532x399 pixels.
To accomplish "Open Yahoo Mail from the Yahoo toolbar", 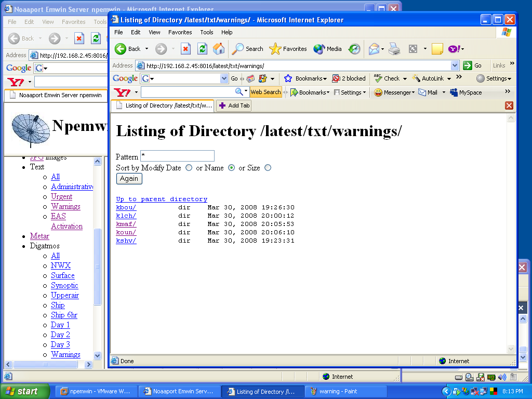I will tap(428, 92).
